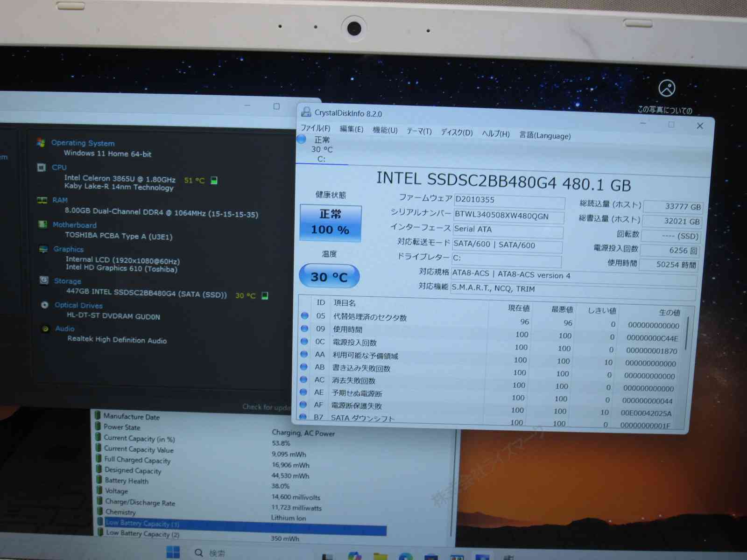747x560 pixels.
Task: Click the total host reads value 33777 GB
Action: coord(673,206)
